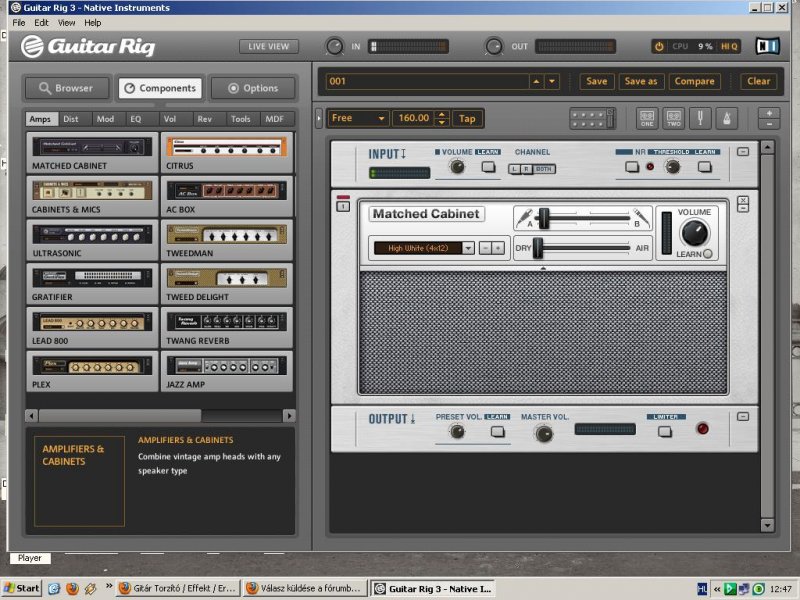Viewport: 800px width, 600px height.
Task: Collapse the Input module
Action: [743, 152]
